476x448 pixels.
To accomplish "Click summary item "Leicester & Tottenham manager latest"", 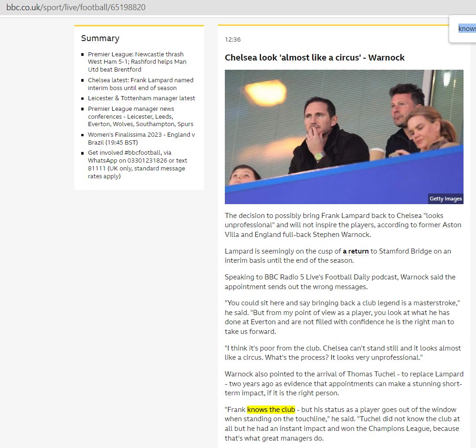I will click(x=141, y=98).
